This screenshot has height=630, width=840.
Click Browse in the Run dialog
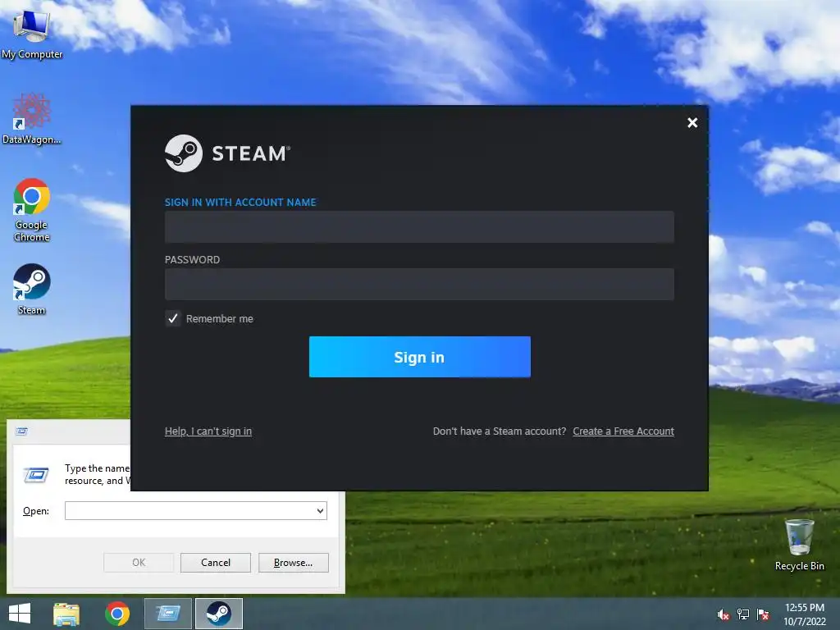point(293,563)
